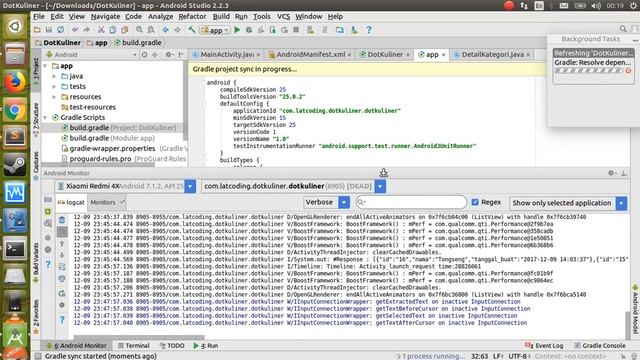Click the project panel settings gear
The image size is (640, 360).
pos(168,54)
